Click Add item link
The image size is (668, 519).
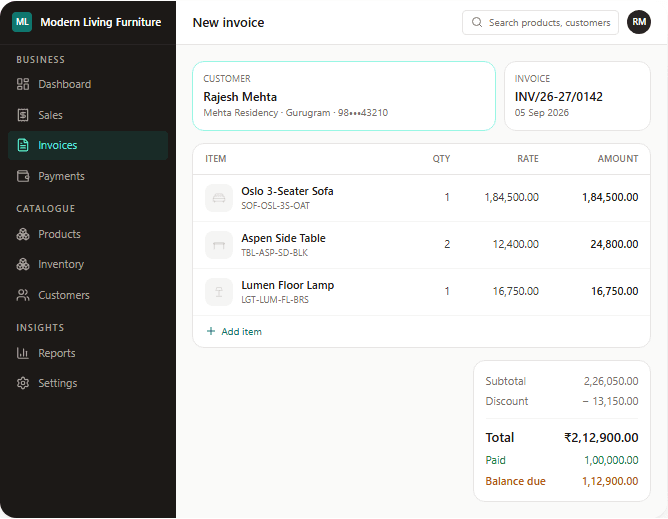coord(234,332)
